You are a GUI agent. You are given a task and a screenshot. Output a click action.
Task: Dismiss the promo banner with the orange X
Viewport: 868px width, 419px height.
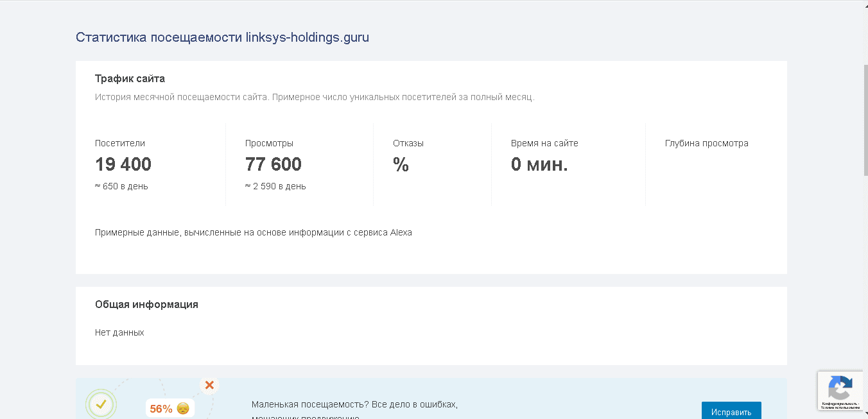coord(209,385)
